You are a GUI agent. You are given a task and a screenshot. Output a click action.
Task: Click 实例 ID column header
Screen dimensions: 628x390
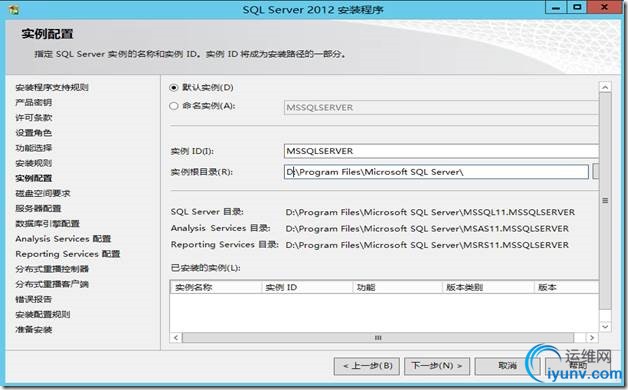click(x=307, y=287)
